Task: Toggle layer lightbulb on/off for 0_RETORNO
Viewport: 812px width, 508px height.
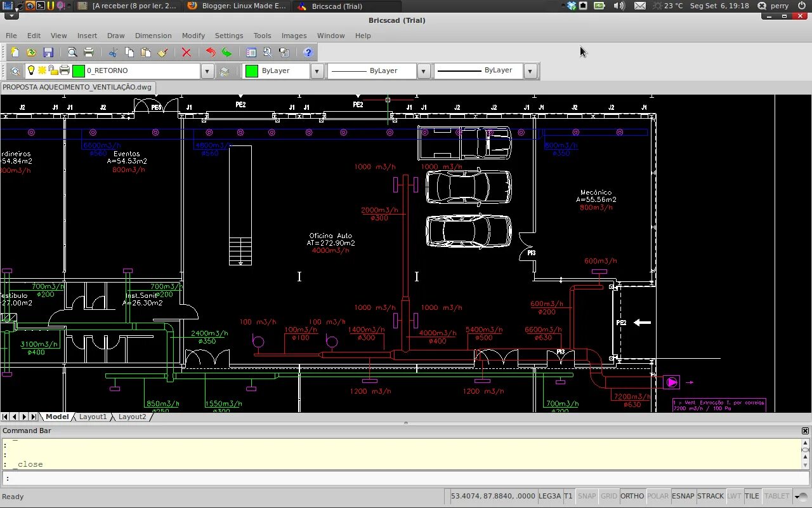Action: coord(30,70)
